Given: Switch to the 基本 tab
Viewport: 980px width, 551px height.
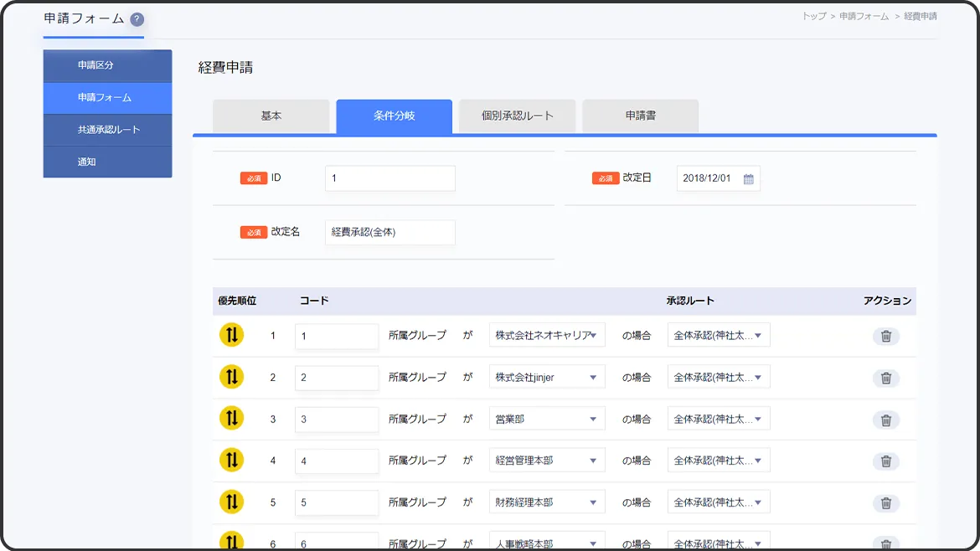Looking at the screenshot, I should click(x=271, y=116).
